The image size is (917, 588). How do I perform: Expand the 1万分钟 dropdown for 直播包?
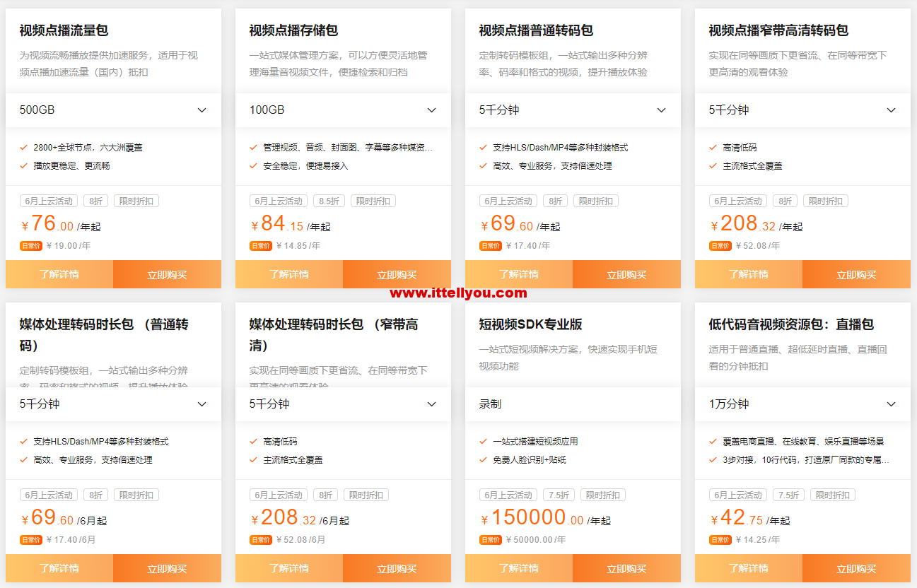coord(802,404)
